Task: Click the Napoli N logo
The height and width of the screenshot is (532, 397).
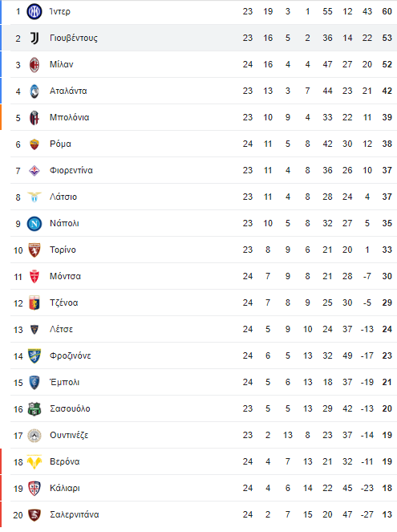Action: pos(34,224)
